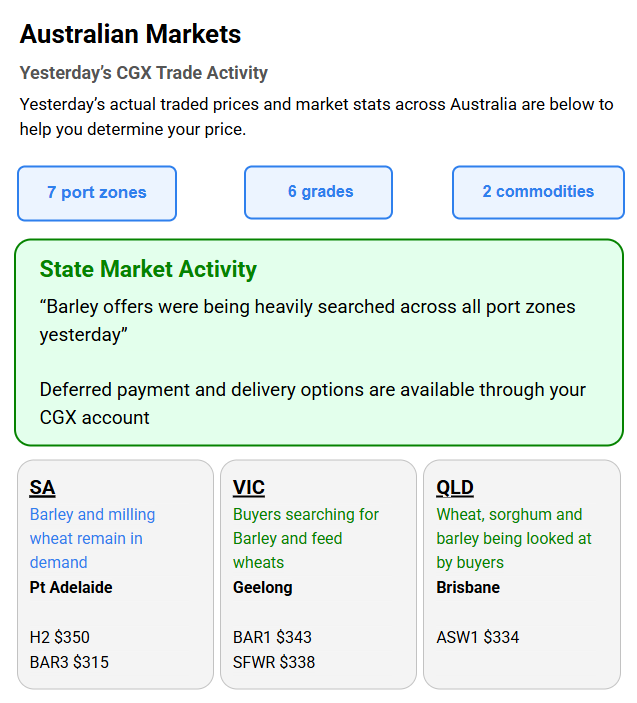Viewport: 637px width, 703px height.
Task: Click the H2 $350 price
Action: [60, 637]
